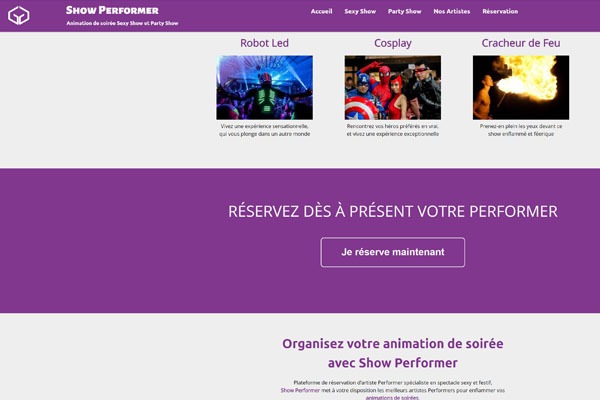
Task: Click the Show Performer site title
Action: click(x=112, y=10)
